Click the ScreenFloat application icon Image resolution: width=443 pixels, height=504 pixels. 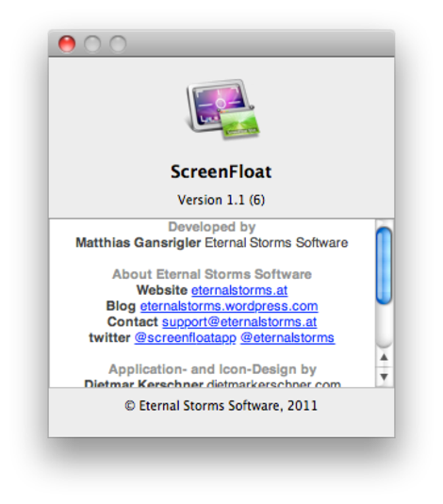(221, 109)
